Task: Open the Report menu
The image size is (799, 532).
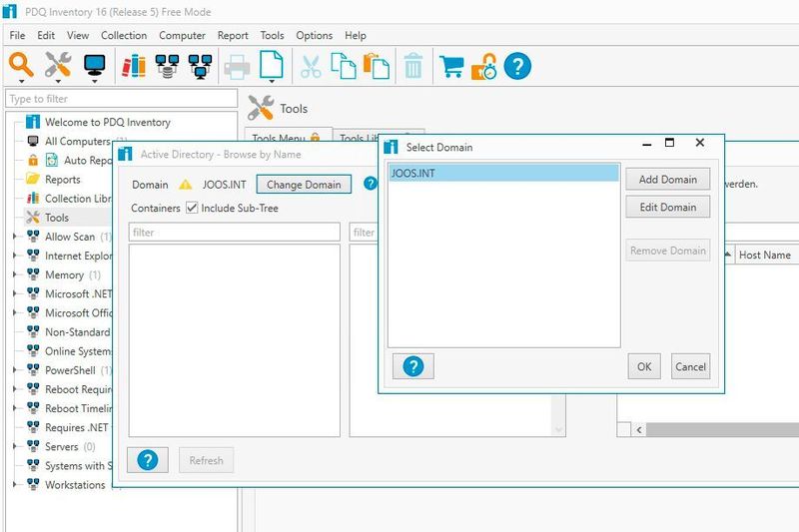Action: coord(233,36)
